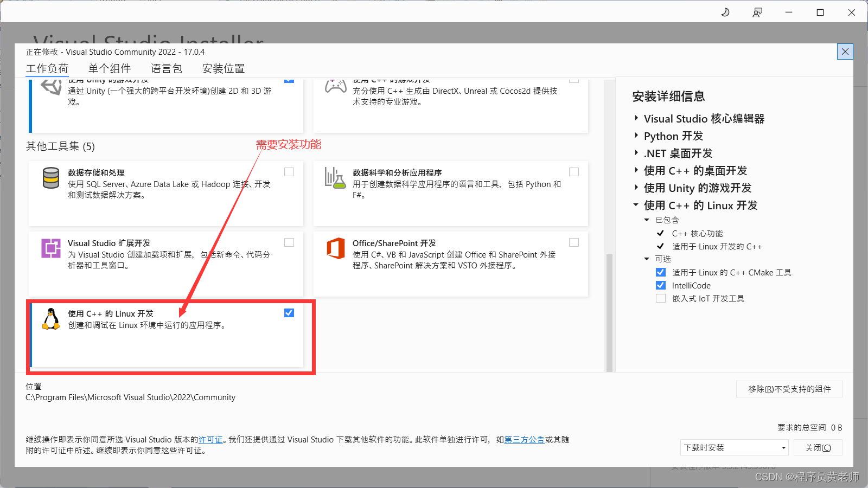Image resolution: width=868 pixels, height=488 pixels.
Task: Click the data science analysis flask icon
Action: pyautogui.click(x=335, y=178)
